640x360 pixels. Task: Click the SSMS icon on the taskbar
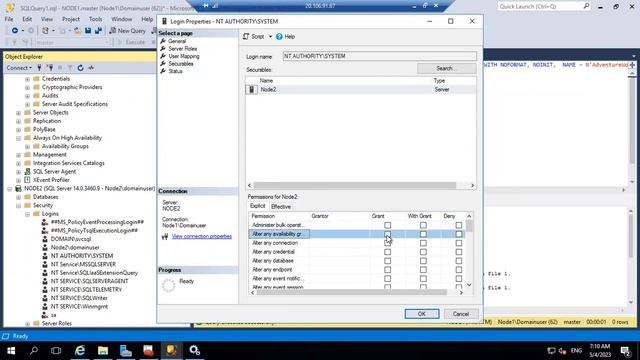(x=171, y=351)
